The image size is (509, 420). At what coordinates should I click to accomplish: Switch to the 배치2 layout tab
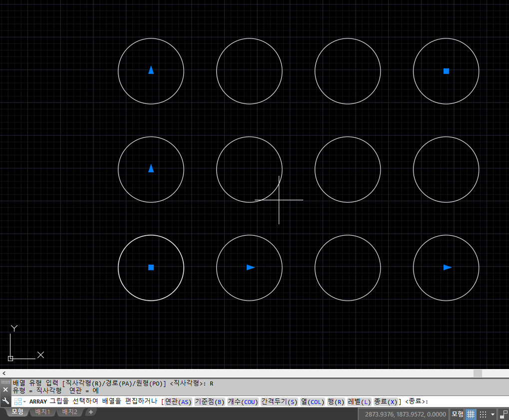[69, 412]
